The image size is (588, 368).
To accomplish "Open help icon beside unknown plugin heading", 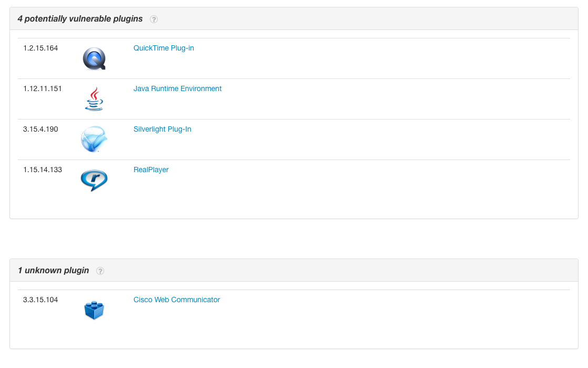I will click(x=100, y=271).
